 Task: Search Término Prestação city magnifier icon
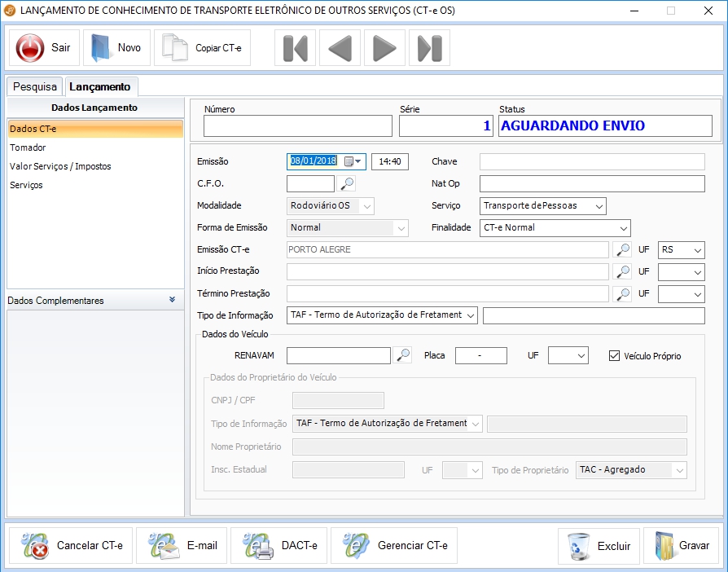click(x=622, y=293)
